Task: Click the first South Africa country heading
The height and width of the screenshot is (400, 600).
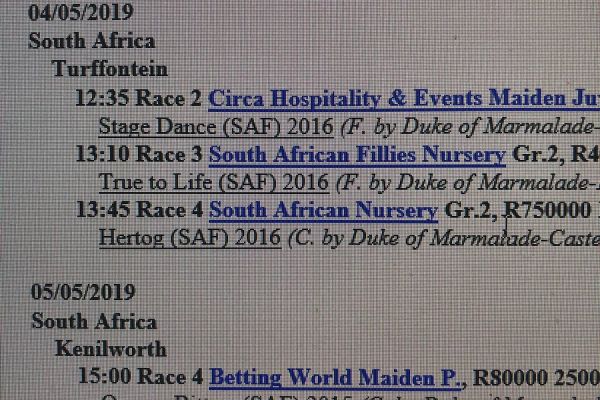Action: (x=92, y=41)
